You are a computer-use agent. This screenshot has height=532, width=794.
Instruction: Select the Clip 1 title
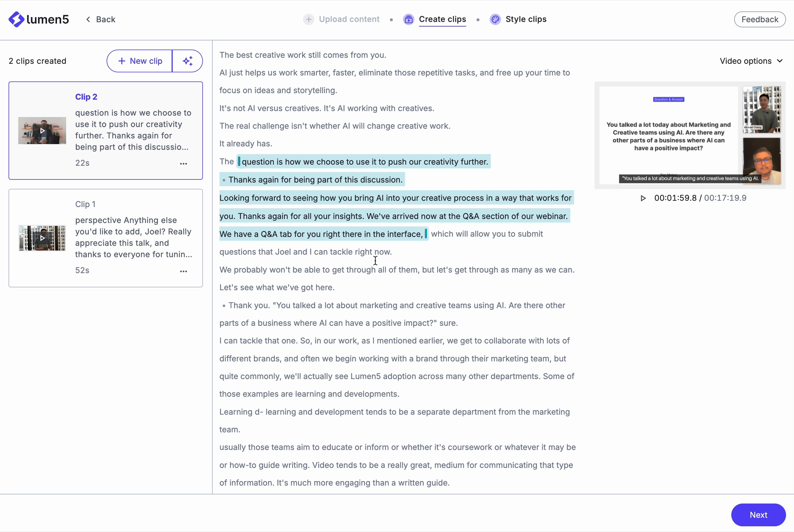85,204
